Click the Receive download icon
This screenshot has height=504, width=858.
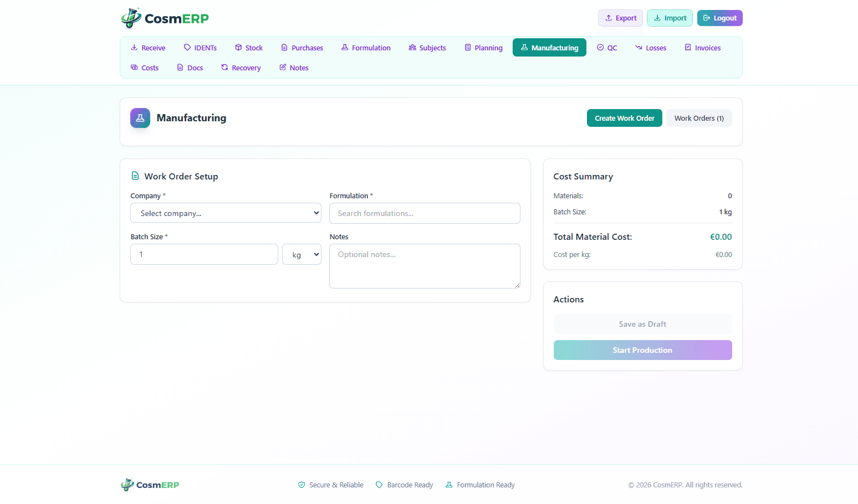[x=134, y=48]
